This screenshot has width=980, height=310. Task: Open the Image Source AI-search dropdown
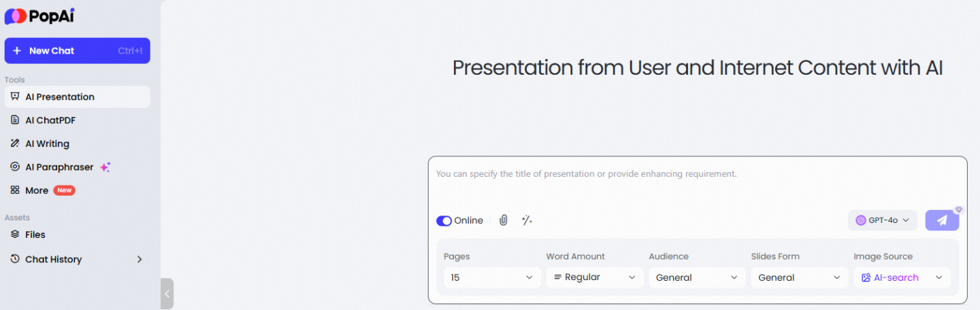(902, 277)
